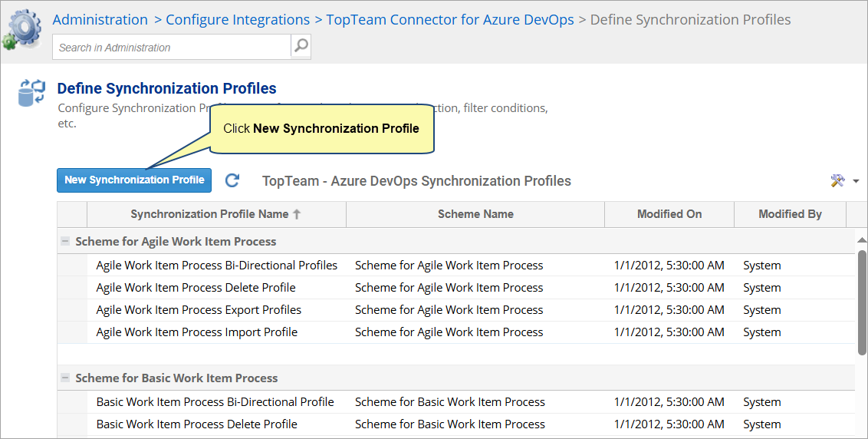
Task: Click the refresh profiles icon
Action: pos(232,180)
